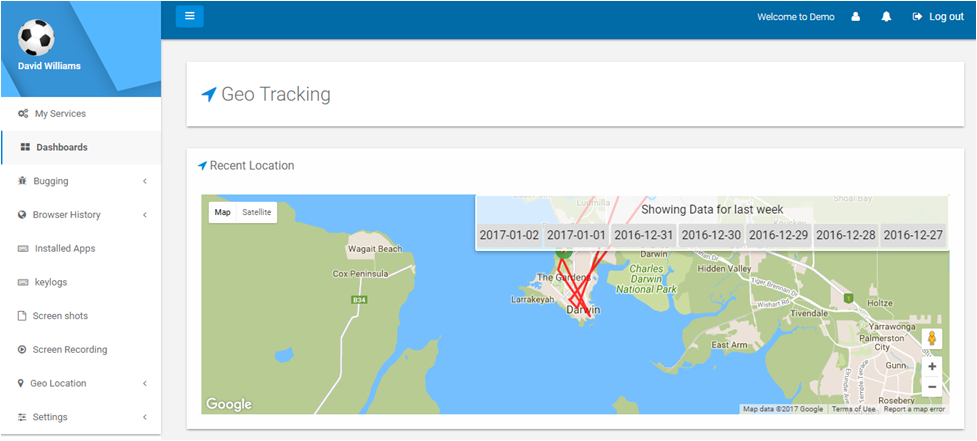Click the David Williams user name
Image resolution: width=977 pixels, height=441 pixels.
click(x=49, y=65)
